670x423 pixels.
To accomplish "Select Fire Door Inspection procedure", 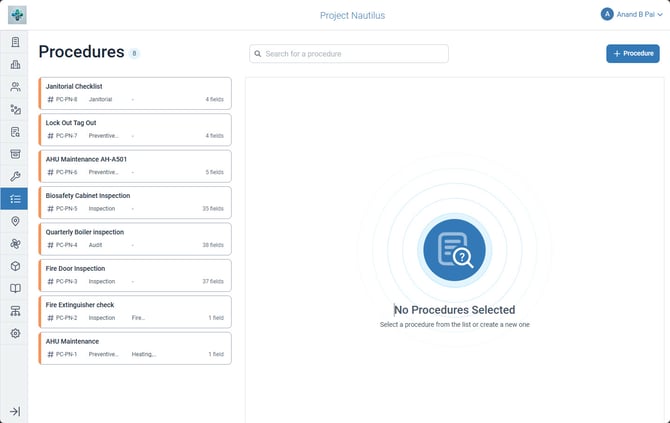I will pyautogui.click(x=135, y=275).
